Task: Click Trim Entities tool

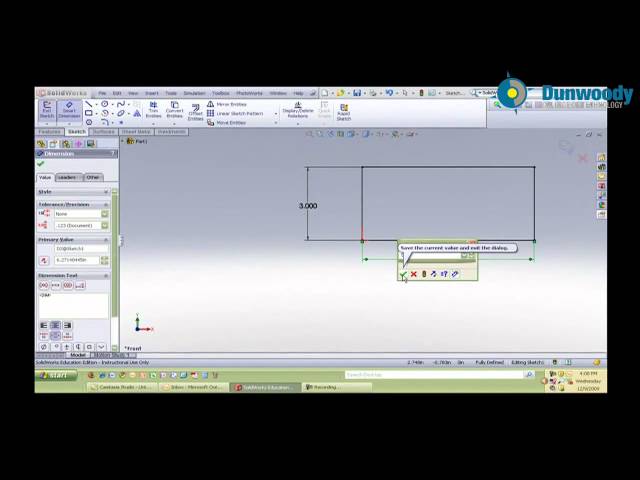Action: [x=153, y=111]
